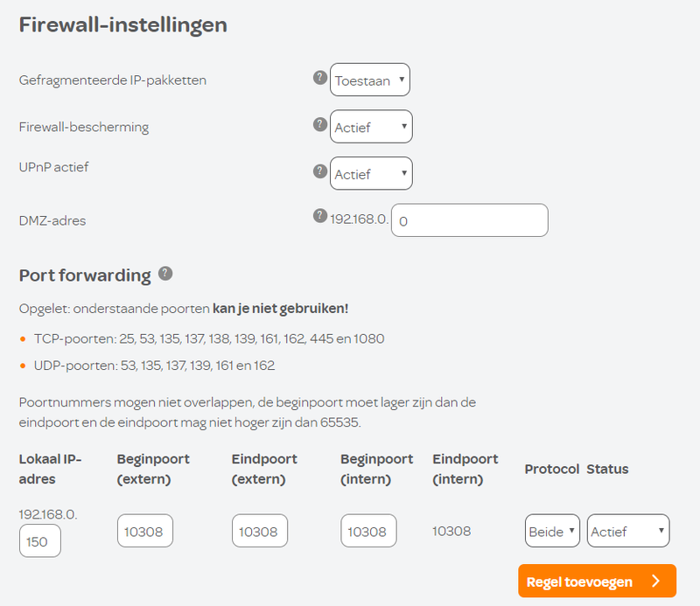Click the Beginpoort (intern) input field
Screen dimensions: 700x606
(368, 531)
